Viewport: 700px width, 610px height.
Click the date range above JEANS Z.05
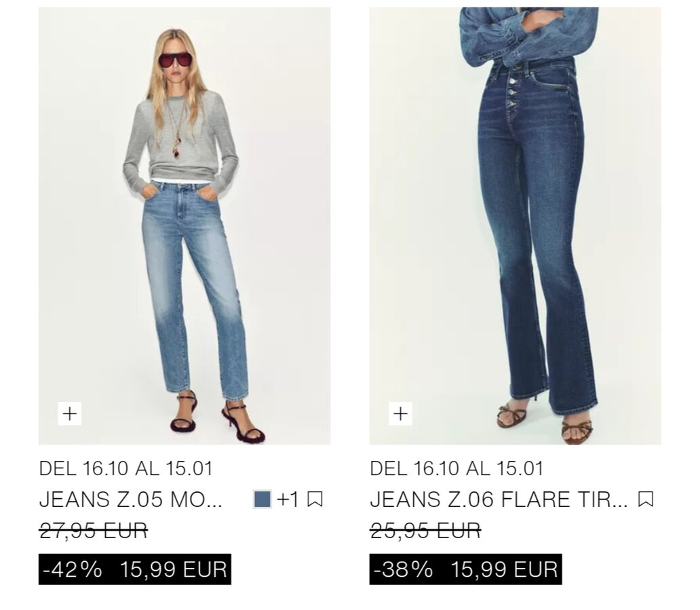click(126, 468)
